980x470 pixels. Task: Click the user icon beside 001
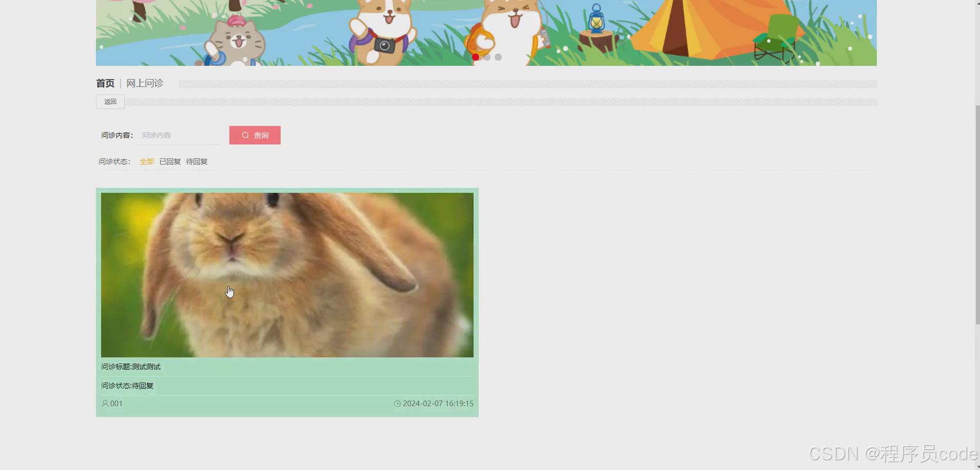(x=105, y=404)
